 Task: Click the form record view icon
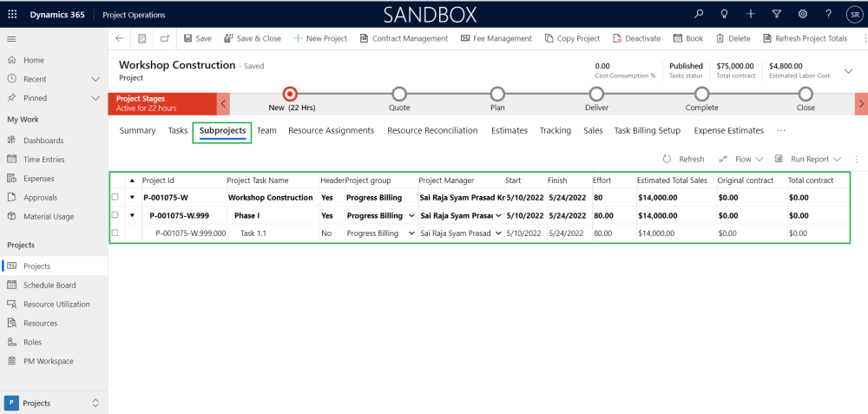142,39
